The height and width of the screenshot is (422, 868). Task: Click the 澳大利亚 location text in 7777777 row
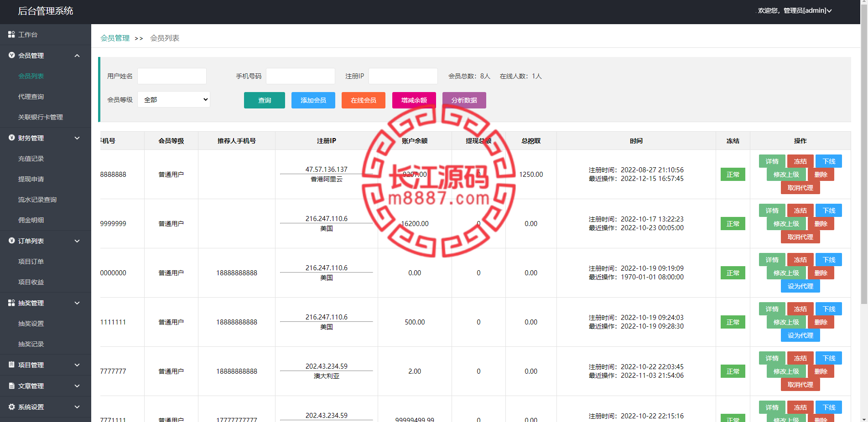click(x=327, y=376)
